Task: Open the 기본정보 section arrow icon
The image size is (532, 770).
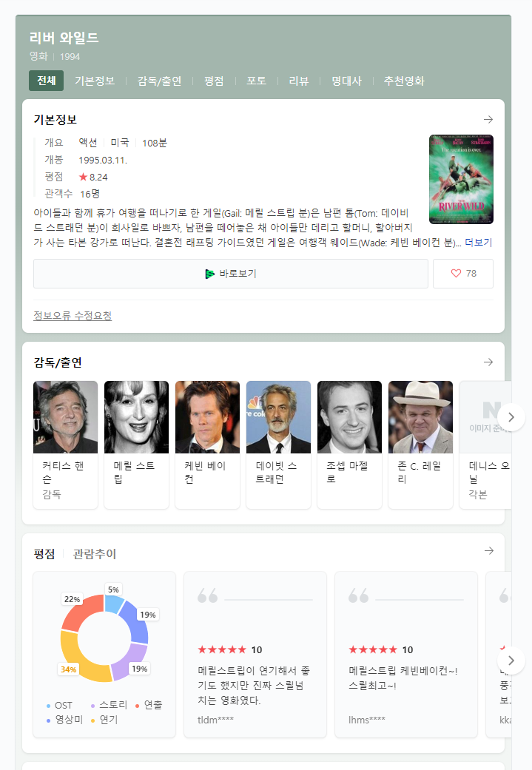Action: point(488,119)
